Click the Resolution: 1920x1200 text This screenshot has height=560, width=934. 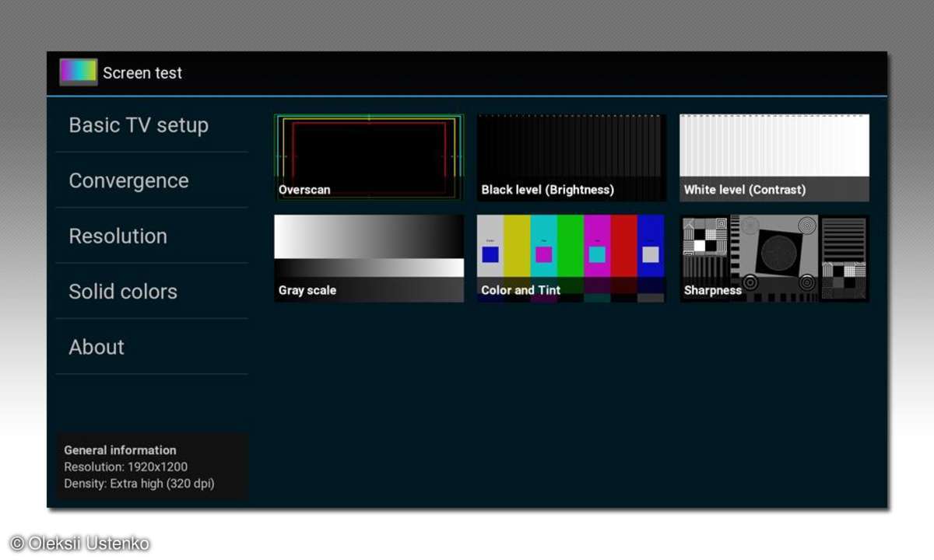(125, 467)
